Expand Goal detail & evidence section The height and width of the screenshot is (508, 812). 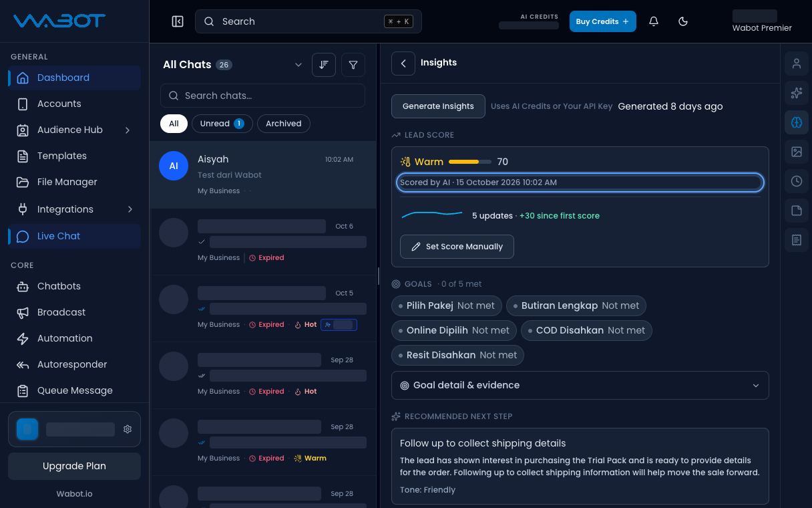(x=580, y=386)
